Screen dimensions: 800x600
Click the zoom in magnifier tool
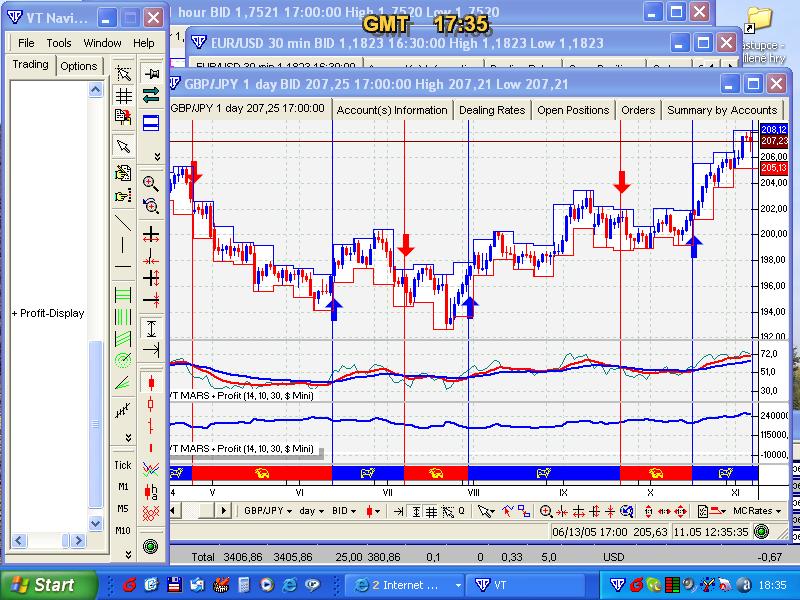(150, 183)
